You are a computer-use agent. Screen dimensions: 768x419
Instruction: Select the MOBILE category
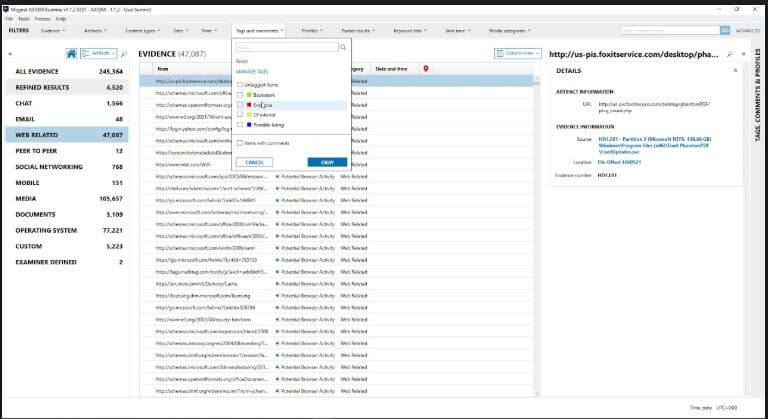pyautogui.click(x=67, y=183)
